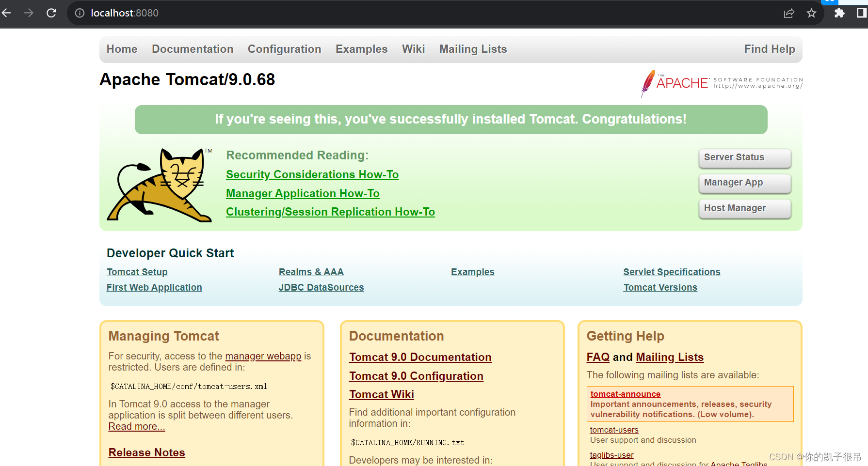Reload the localhost page
Screen dimensions: 868x466
click(51, 13)
